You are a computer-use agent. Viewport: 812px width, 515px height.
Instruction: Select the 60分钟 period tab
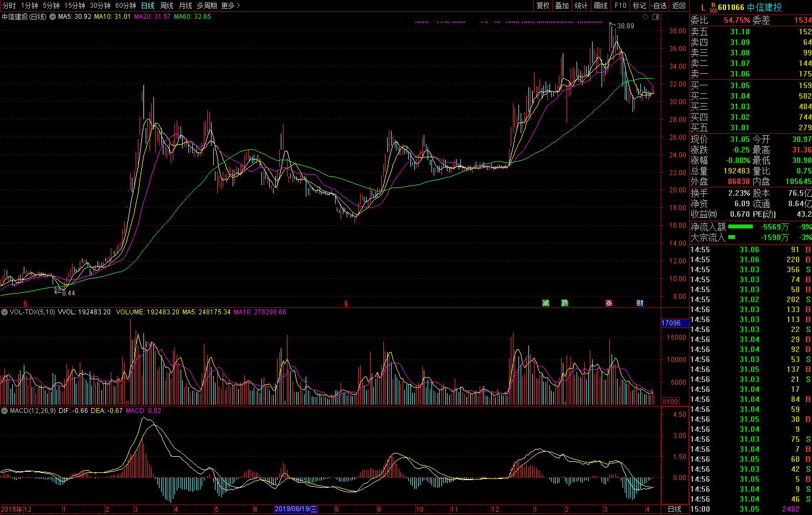click(126, 6)
